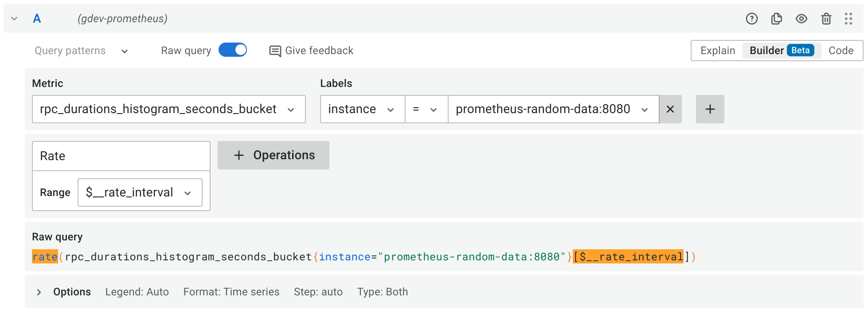868x314 pixels.
Task: Delete query A with trash icon
Action: pos(826,19)
